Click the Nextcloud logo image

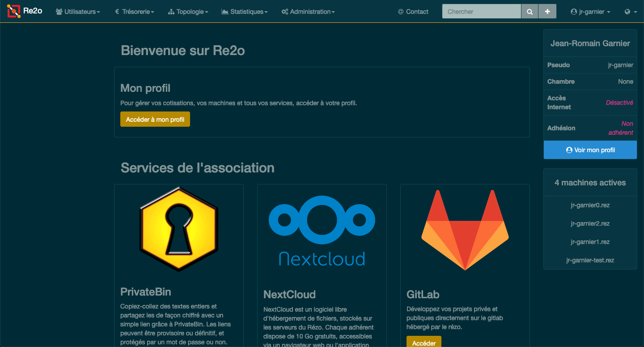pos(322,231)
